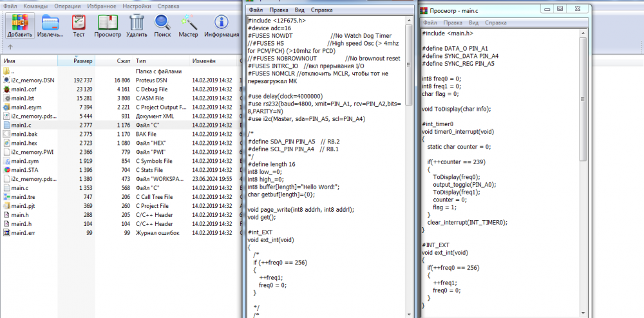Select the main1.tre file icon

point(6,197)
